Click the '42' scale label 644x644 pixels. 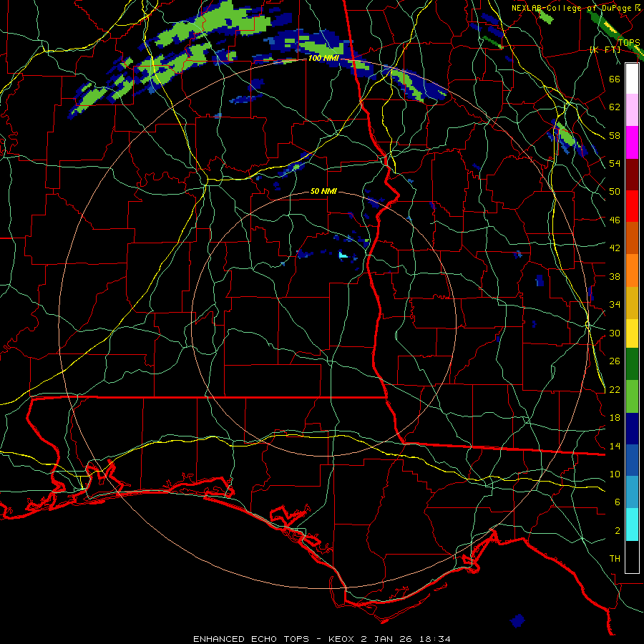(615, 248)
